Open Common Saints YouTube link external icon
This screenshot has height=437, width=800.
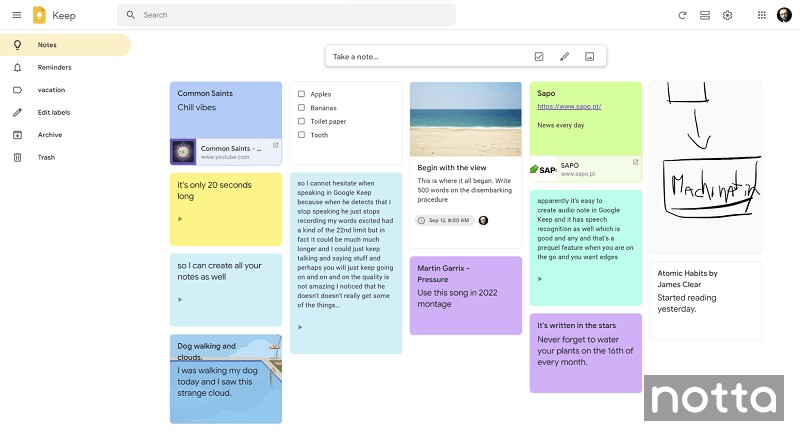coord(276,145)
